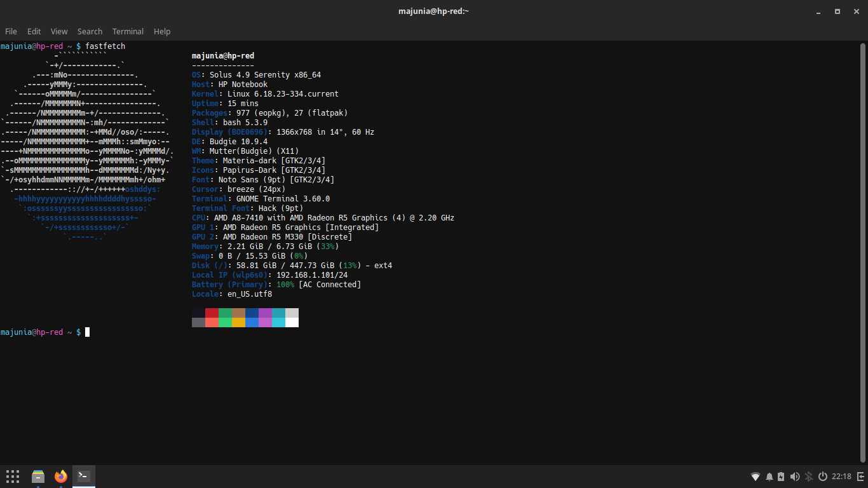
Task: Open the notifications bell icon
Action: (770, 477)
